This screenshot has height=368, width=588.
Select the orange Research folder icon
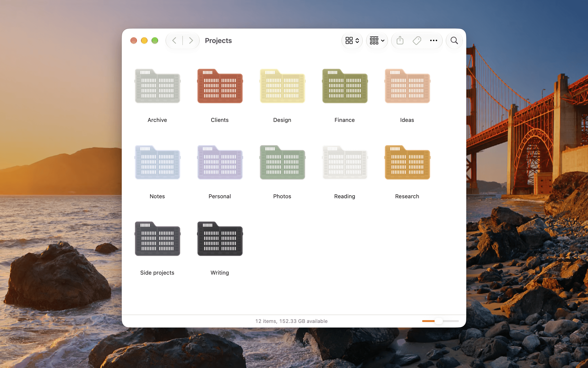click(407, 162)
